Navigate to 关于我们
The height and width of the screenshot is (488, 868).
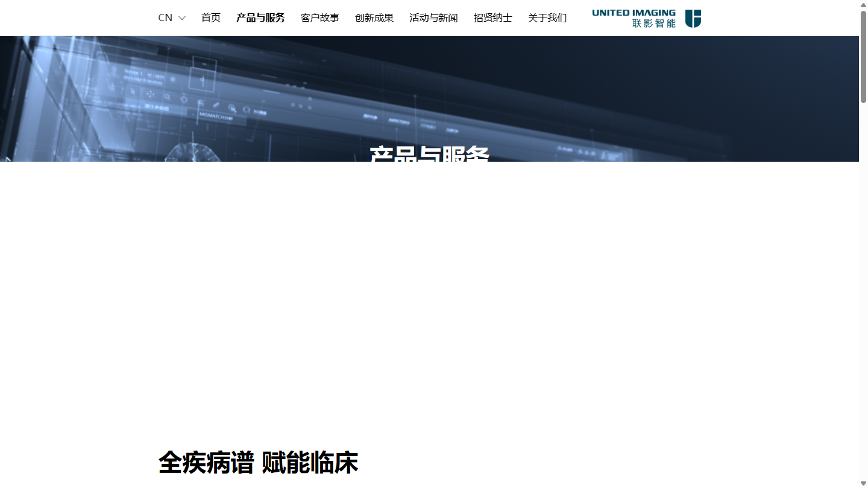(547, 18)
